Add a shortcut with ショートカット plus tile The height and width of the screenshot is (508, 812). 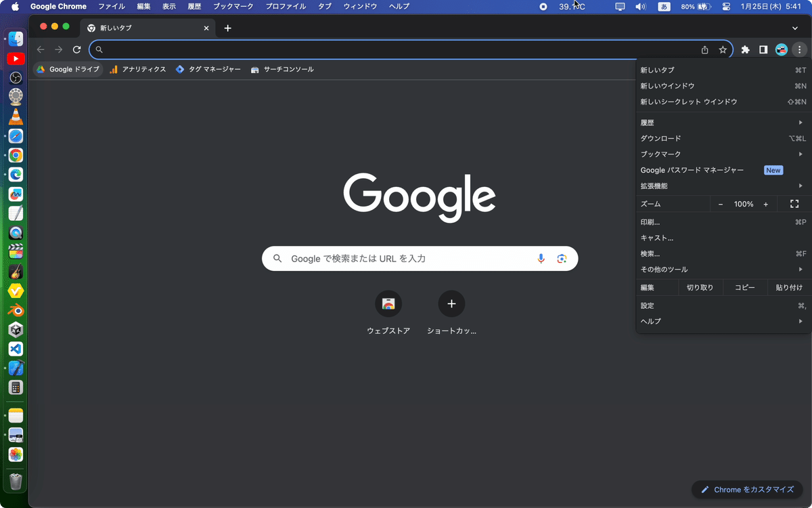[x=451, y=312]
